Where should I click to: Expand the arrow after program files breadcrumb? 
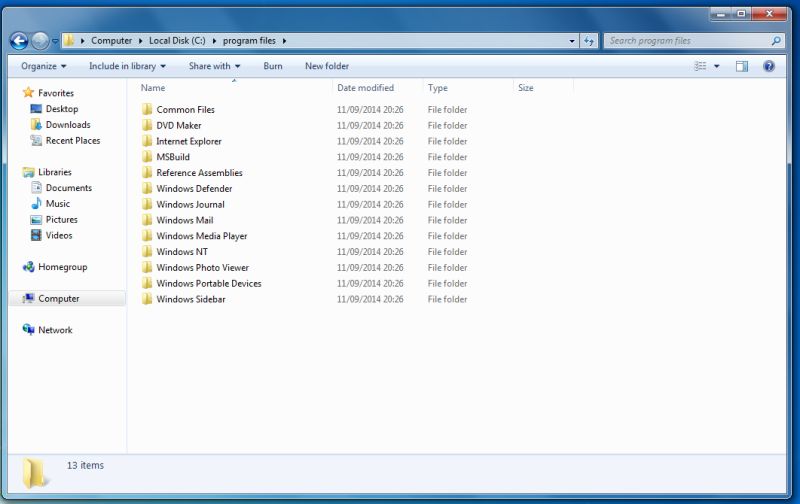pyautogui.click(x=284, y=41)
